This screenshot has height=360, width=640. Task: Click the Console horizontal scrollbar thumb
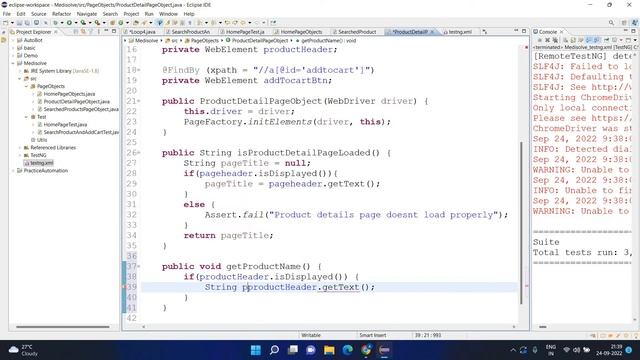pyautogui.click(x=542, y=327)
